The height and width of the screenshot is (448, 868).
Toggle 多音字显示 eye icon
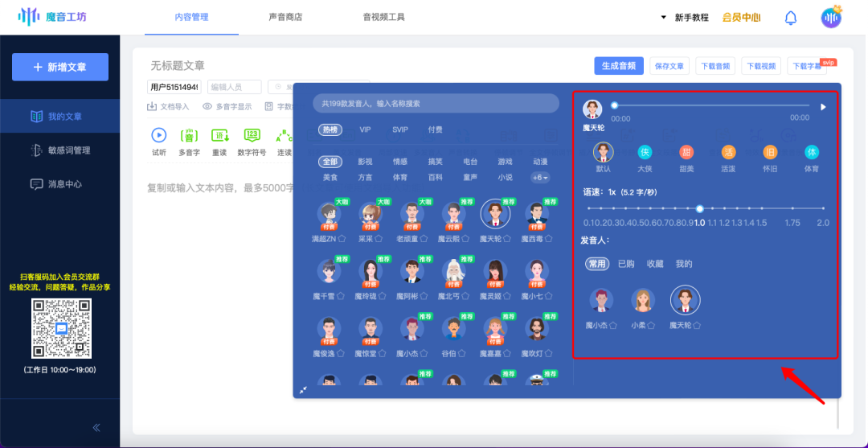pos(207,107)
